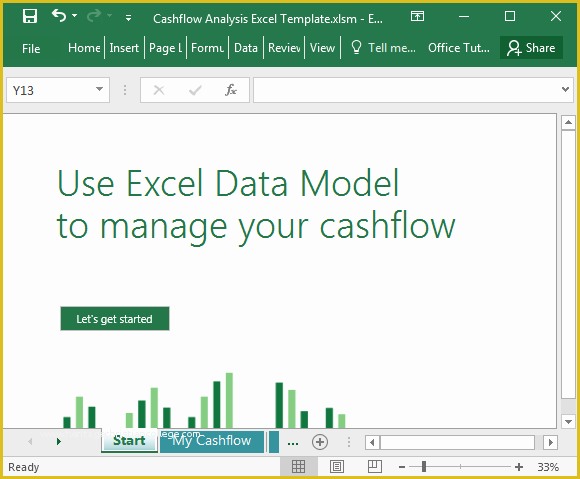Maximize the Excel window
This screenshot has width=580, height=479.
click(510, 16)
